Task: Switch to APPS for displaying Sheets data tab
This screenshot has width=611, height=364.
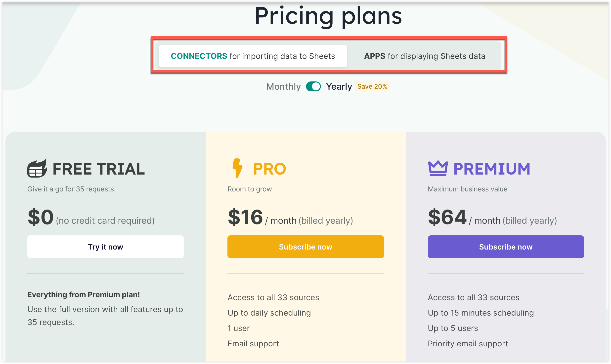Action: pyautogui.click(x=424, y=56)
